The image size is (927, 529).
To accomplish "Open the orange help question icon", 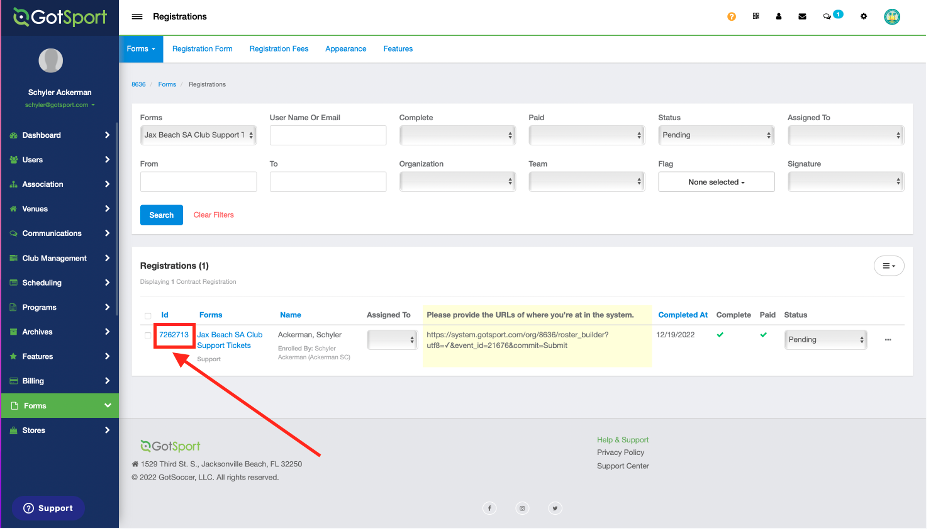I will coord(731,17).
